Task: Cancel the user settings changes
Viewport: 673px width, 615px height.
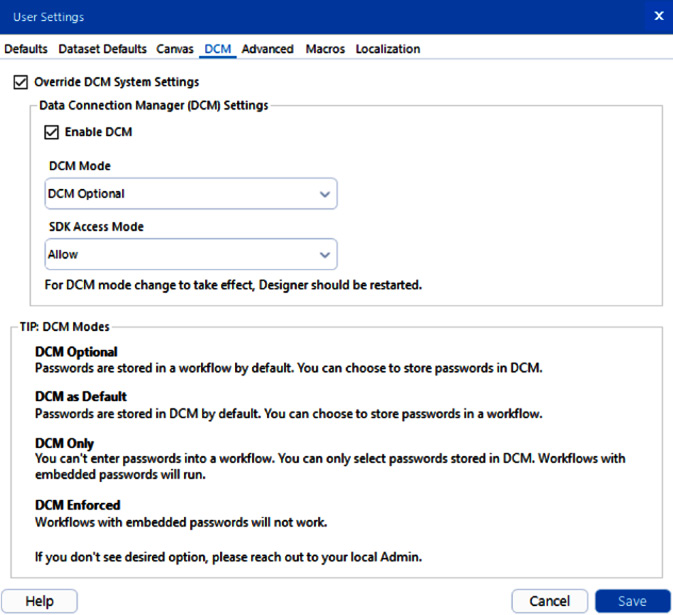Action: (x=549, y=601)
